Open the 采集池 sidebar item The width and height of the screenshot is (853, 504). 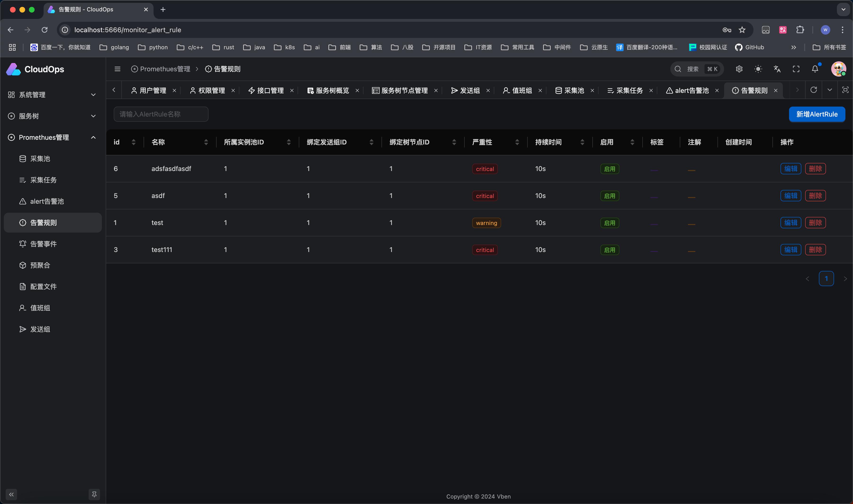pyautogui.click(x=53, y=159)
